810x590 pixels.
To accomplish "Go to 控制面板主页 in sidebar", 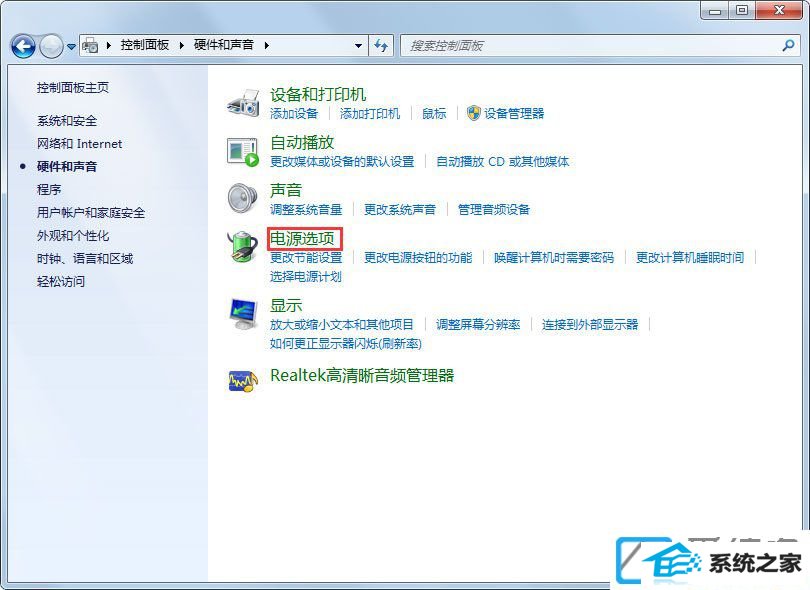I will (73, 88).
